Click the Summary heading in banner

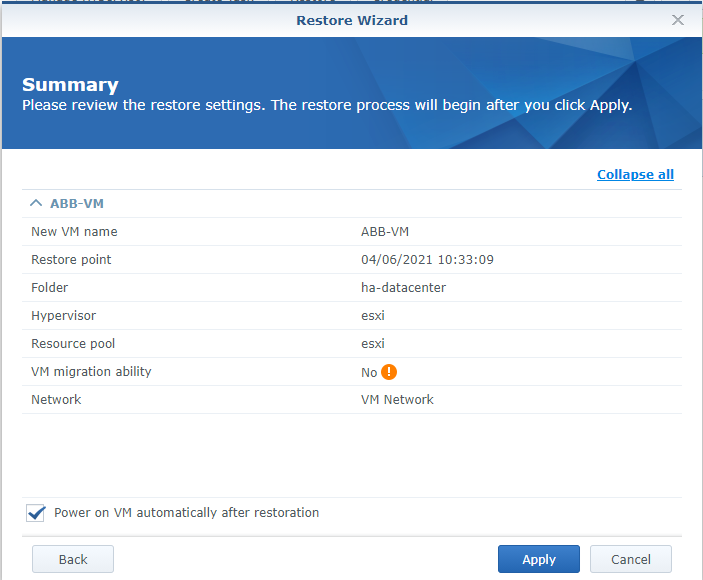click(70, 85)
